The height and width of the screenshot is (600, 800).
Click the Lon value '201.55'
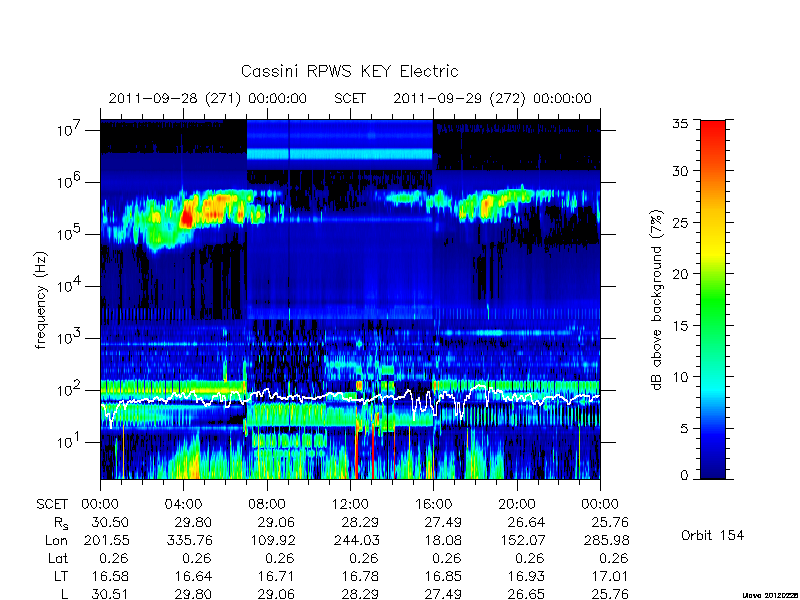(x=106, y=540)
